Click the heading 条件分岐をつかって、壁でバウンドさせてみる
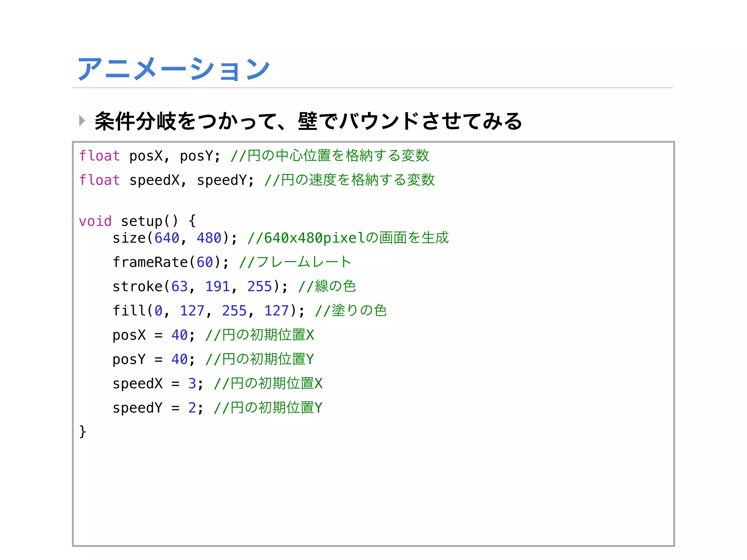The height and width of the screenshot is (560, 747). [308, 121]
